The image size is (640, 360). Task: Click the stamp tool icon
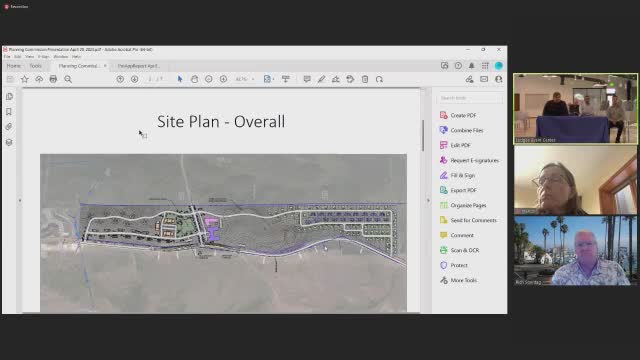350,79
